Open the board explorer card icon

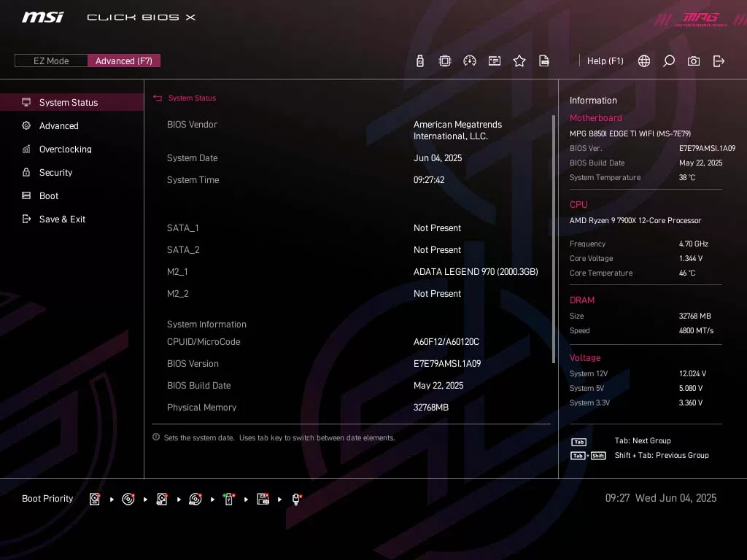(495, 61)
